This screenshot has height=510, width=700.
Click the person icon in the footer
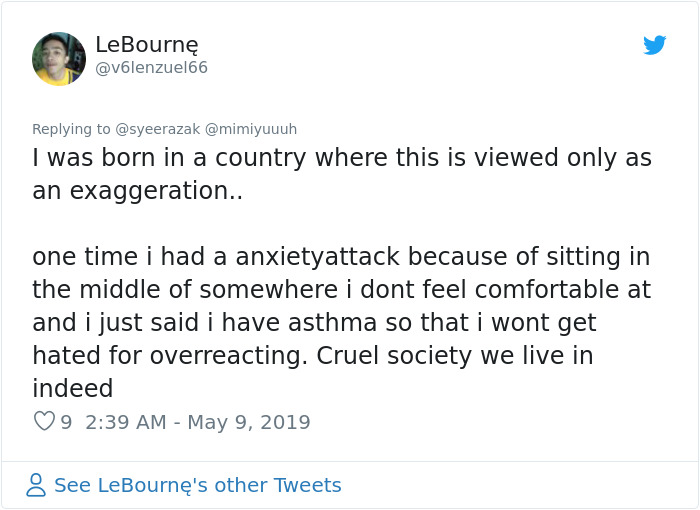tap(37, 485)
